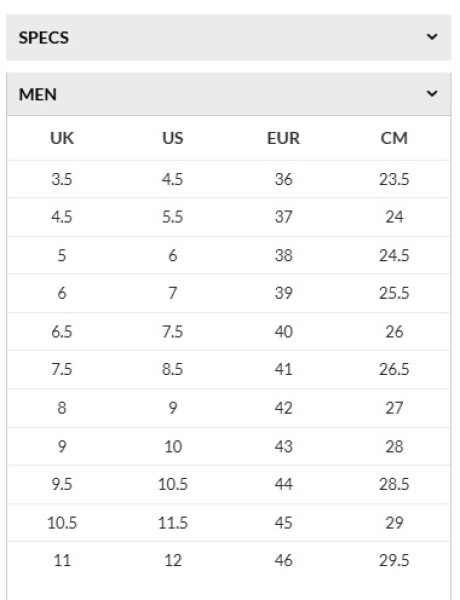Click CM value 24.5 cell
460x600 pixels.
[x=394, y=255]
